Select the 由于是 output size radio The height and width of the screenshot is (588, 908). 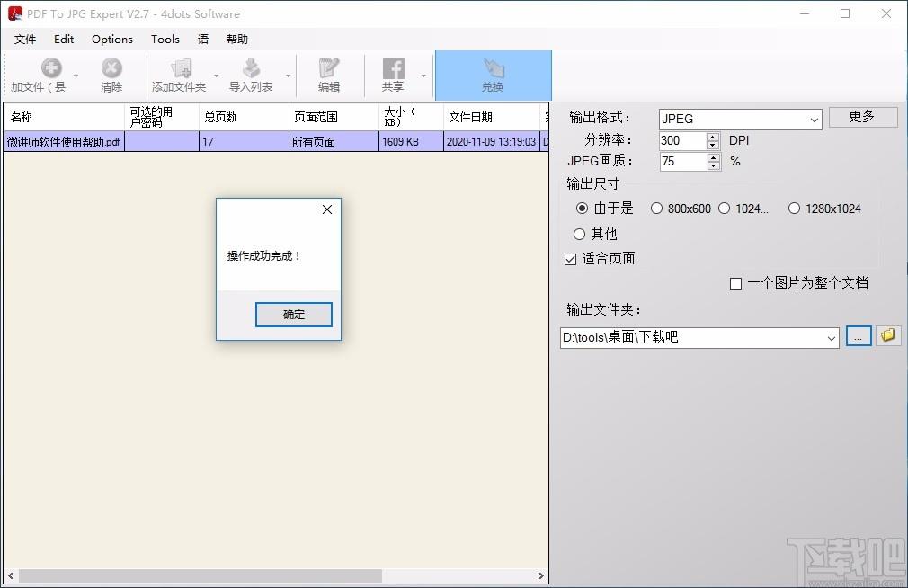[582, 209]
